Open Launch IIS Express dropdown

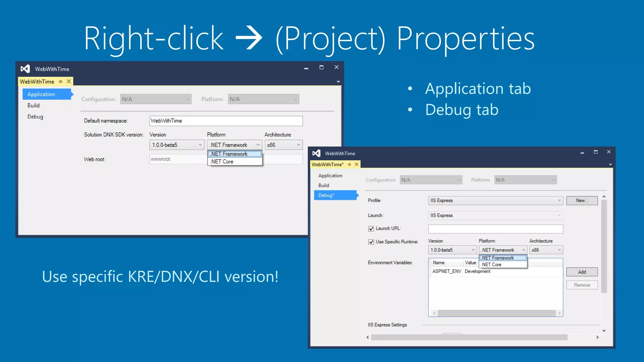(496, 216)
